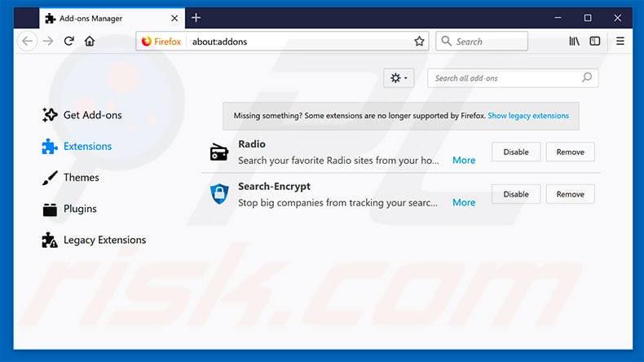The height and width of the screenshot is (362, 644).
Task: Open the Firefox home page icon
Action: 90,41
